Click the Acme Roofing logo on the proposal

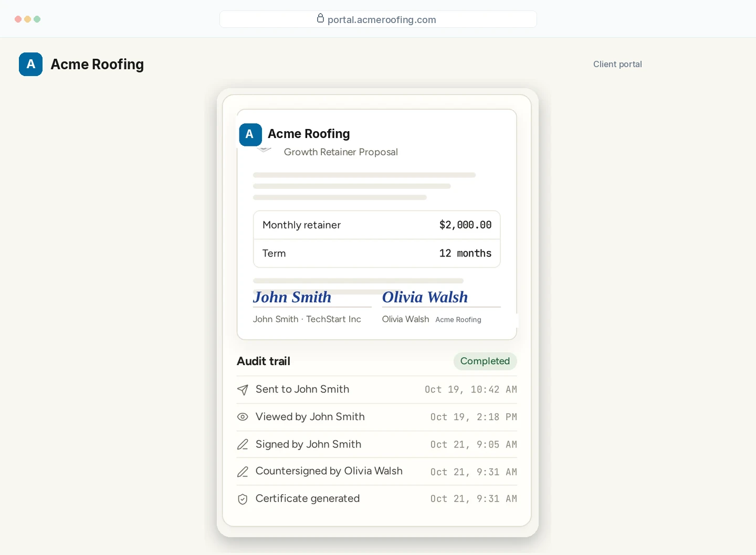(x=250, y=135)
